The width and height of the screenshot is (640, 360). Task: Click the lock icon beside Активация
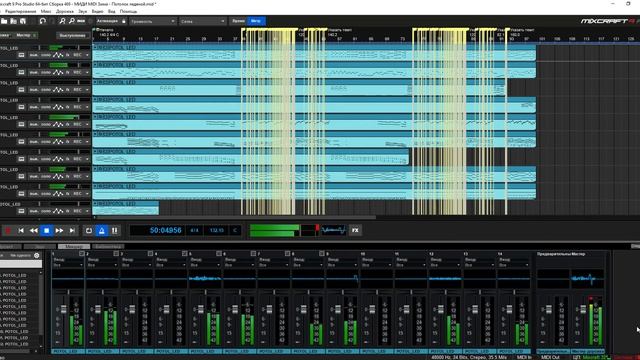tap(124, 21)
